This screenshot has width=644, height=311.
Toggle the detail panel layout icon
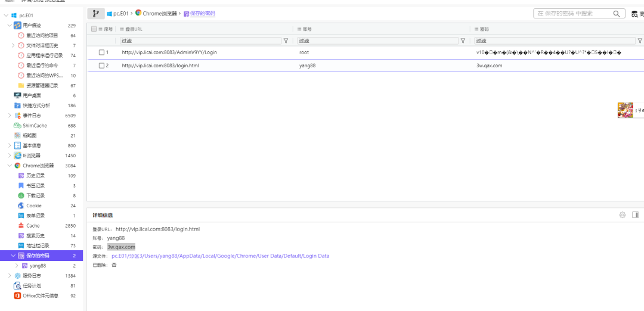tap(636, 214)
